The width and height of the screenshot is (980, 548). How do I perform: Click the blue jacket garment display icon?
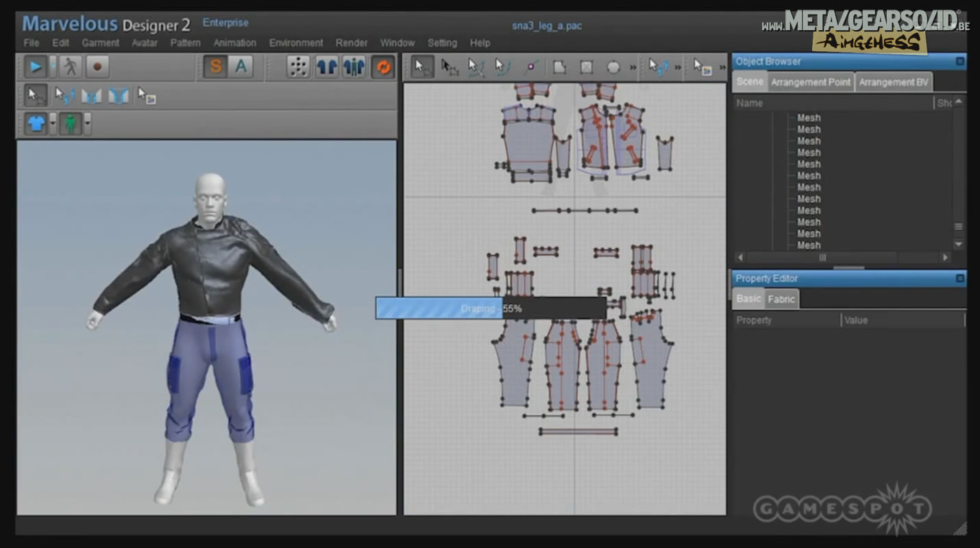326,66
